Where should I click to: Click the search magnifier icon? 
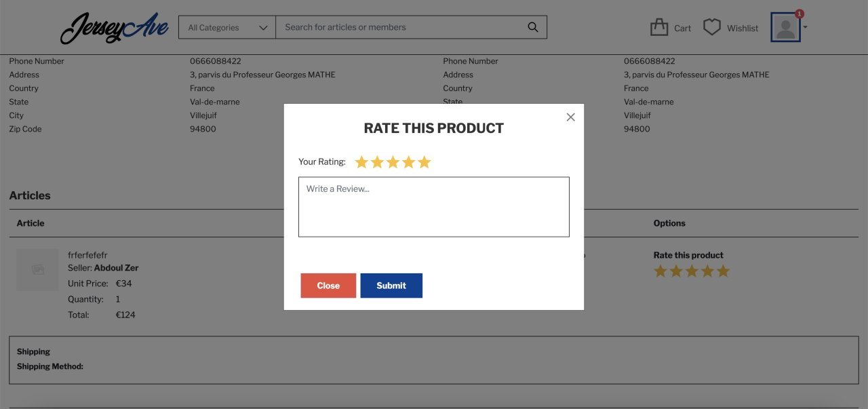(x=532, y=27)
